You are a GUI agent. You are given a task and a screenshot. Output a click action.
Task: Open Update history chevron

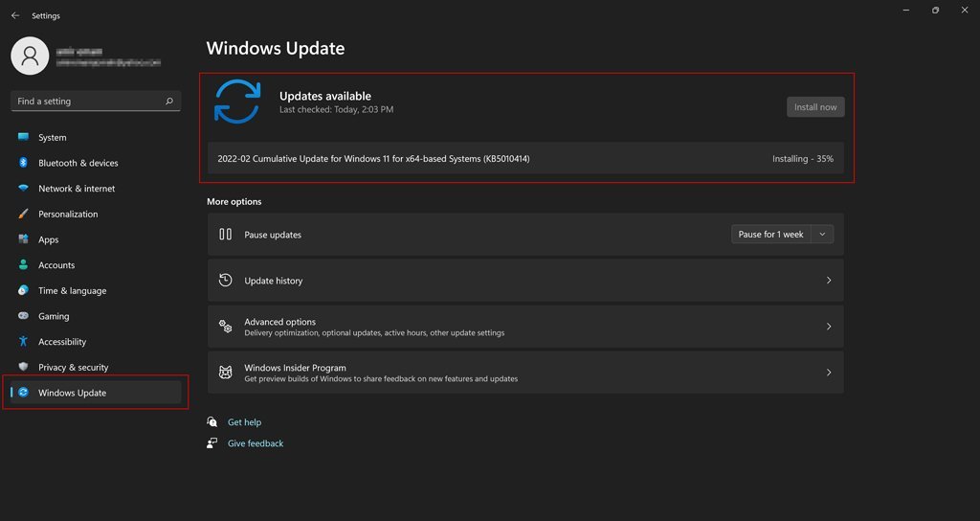[829, 281]
